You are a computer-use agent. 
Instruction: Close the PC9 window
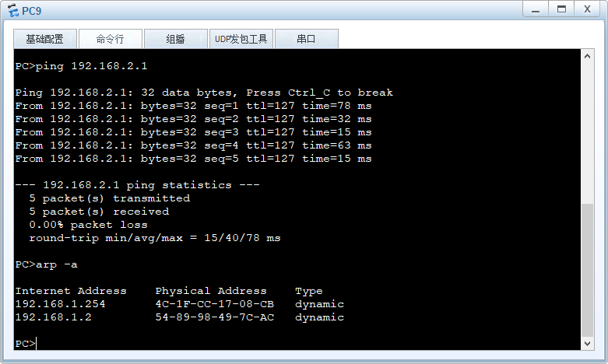(x=586, y=9)
